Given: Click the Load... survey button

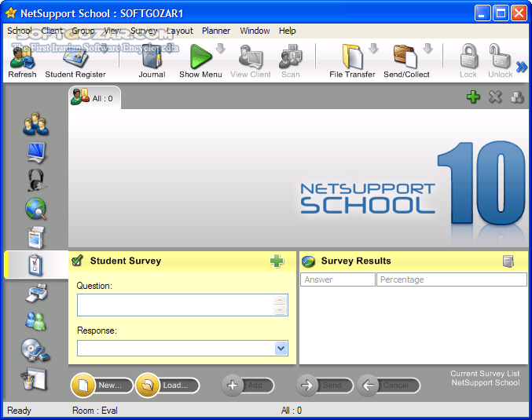Looking at the screenshot, I should tap(167, 385).
